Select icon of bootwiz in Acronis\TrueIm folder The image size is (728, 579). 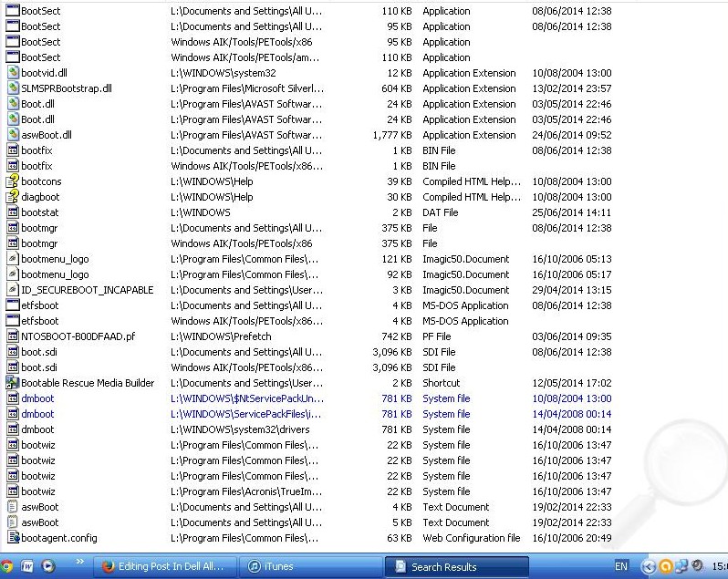13,491
